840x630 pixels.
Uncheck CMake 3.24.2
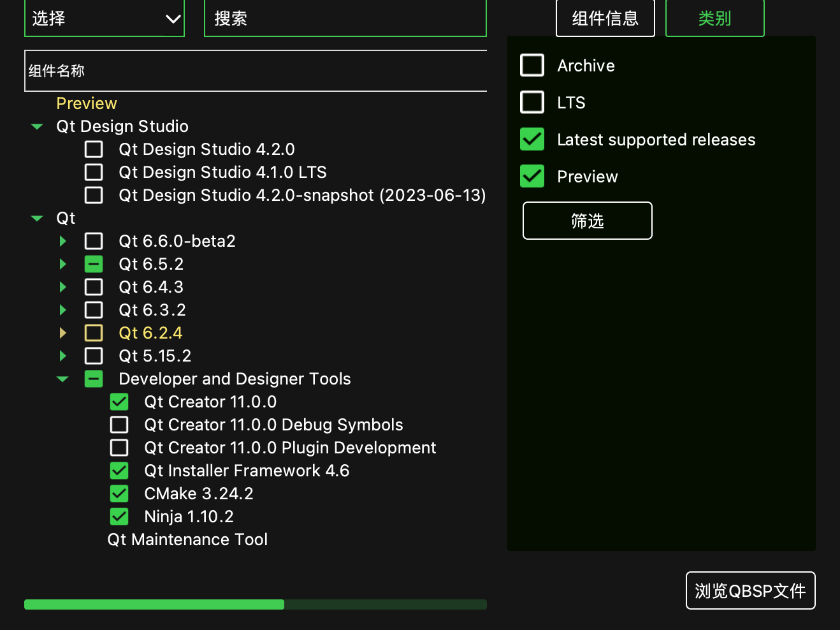(119, 494)
